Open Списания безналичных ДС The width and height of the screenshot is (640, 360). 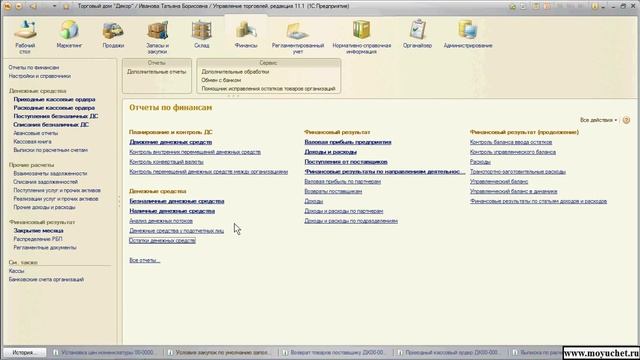tap(51, 124)
